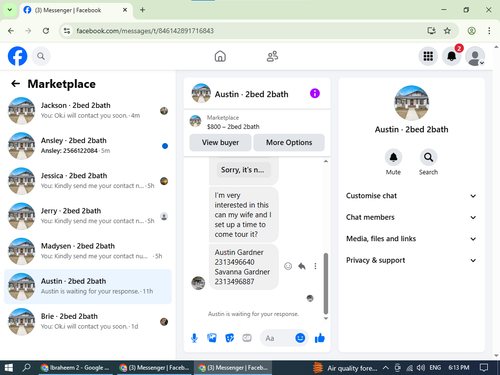This screenshot has width=500, height=375.
Task: Click the house avatar in chat header
Action: pos(201,93)
